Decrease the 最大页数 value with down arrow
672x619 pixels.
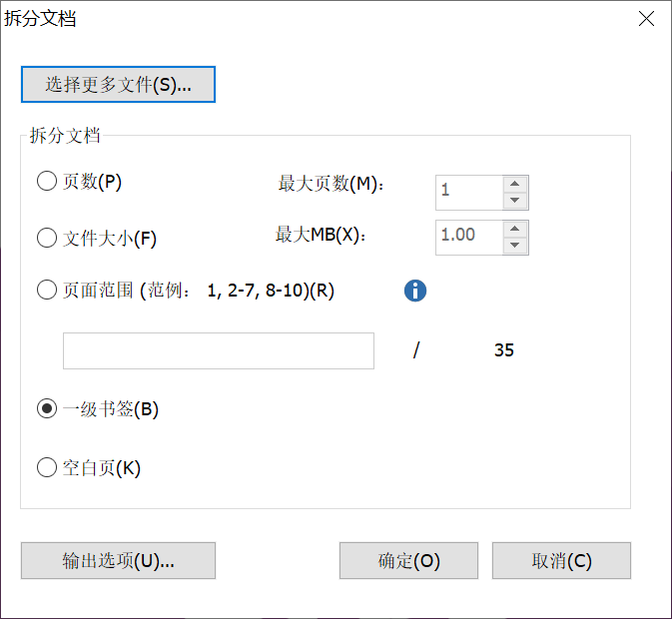click(x=514, y=201)
